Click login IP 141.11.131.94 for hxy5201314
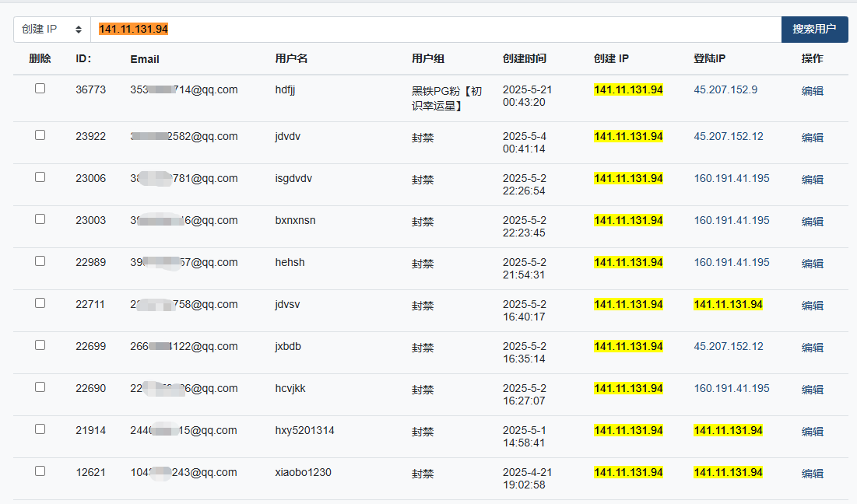Screen dimensions: 857x504 point(728,431)
